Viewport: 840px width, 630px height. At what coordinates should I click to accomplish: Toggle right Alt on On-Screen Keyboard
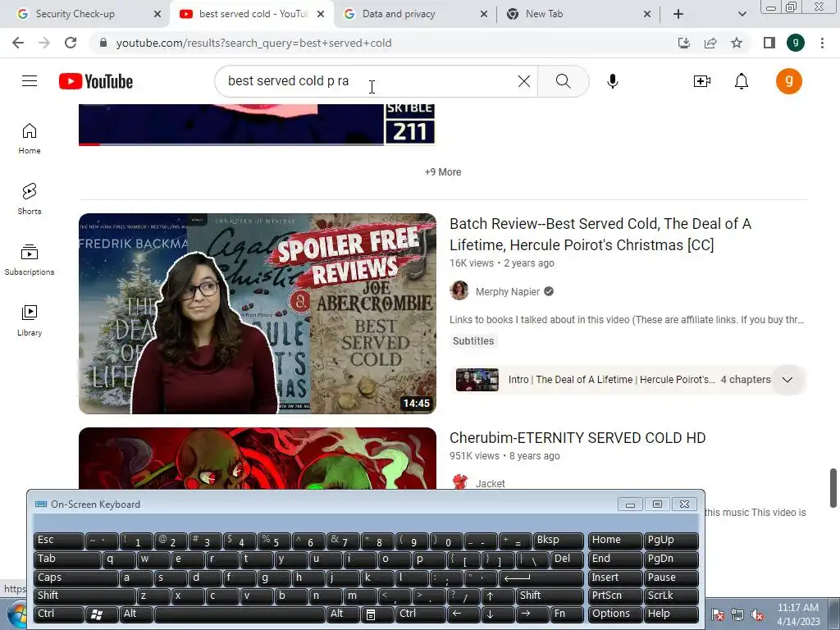[342, 614]
